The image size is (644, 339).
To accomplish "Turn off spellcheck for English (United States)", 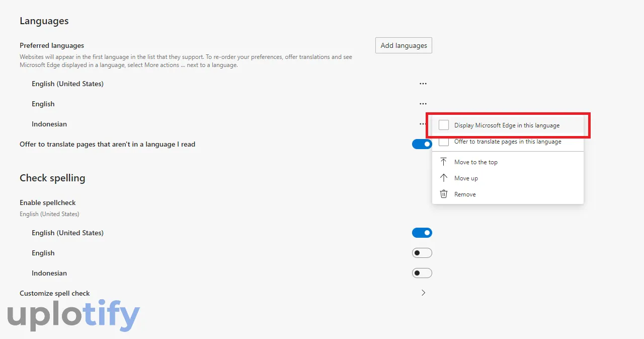I will pyautogui.click(x=422, y=233).
